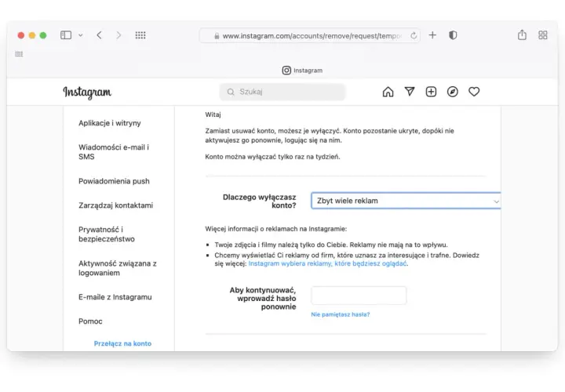Go forward with Safari forward arrow

(x=118, y=35)
